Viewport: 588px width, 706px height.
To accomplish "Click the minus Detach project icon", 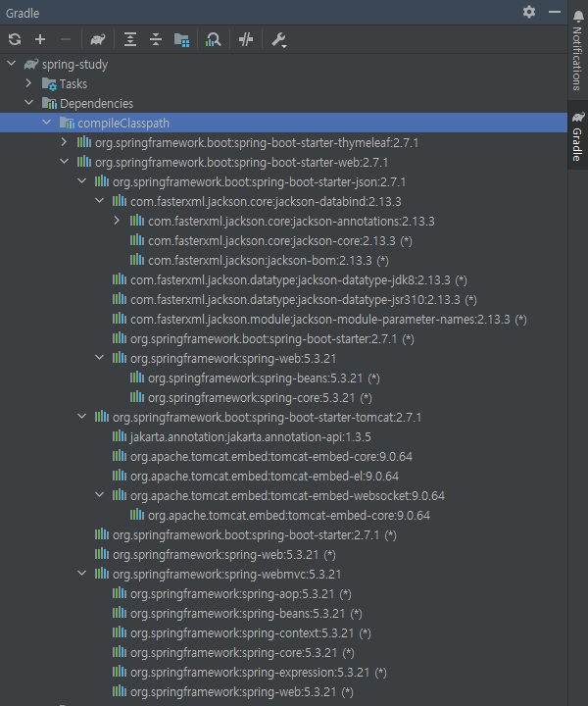I will (x=66, y=39).
